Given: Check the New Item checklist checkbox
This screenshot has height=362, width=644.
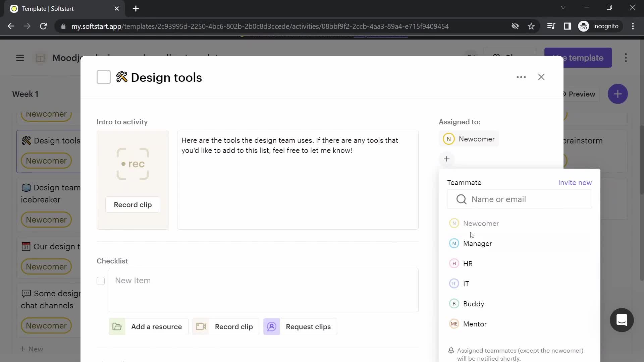Looking at the screenshot, I should click(100, 281).
